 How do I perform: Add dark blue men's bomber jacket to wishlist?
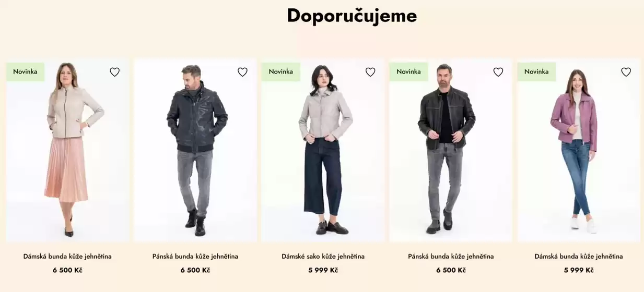click(x=242, y=72)
